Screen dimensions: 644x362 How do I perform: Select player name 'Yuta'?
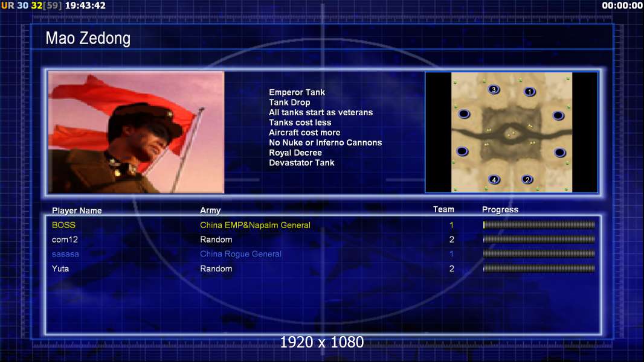coord(60,268)
